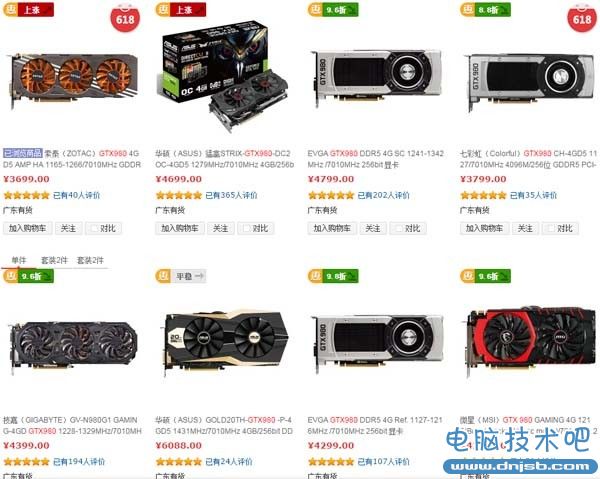
Task: Select the 单件 tab
Action: [19, 261]
